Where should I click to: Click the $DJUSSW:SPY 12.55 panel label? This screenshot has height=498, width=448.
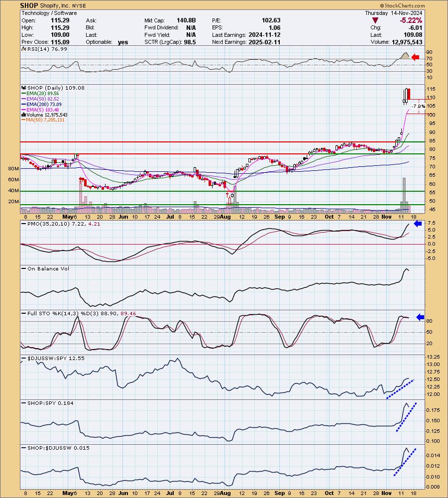56,358
